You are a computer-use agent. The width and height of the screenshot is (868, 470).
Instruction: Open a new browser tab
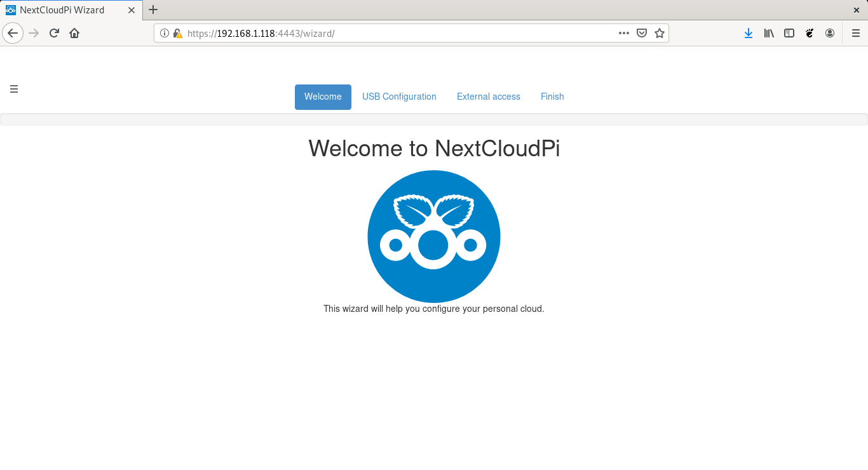[153, 10]
